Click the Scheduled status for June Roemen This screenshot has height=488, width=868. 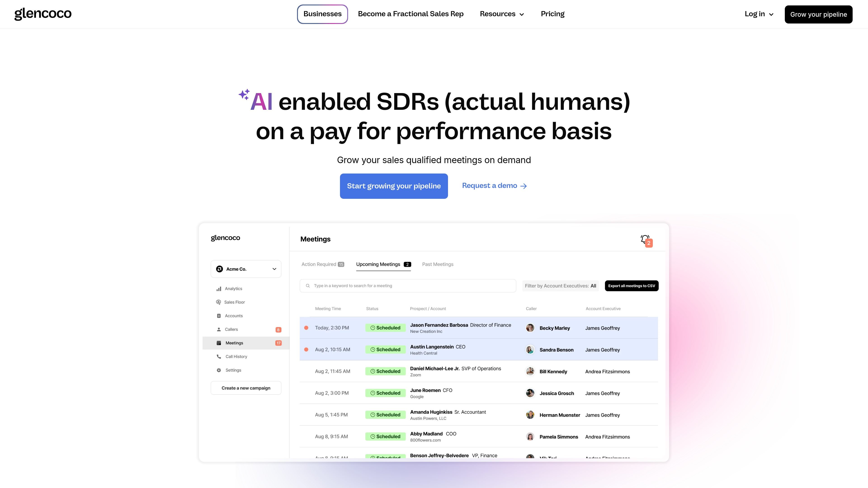[385, 393]
